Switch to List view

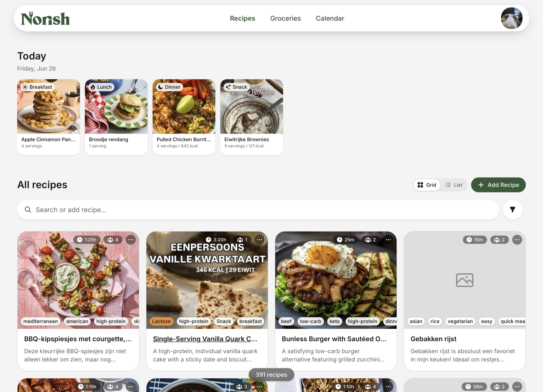click(x=454, y=185)
